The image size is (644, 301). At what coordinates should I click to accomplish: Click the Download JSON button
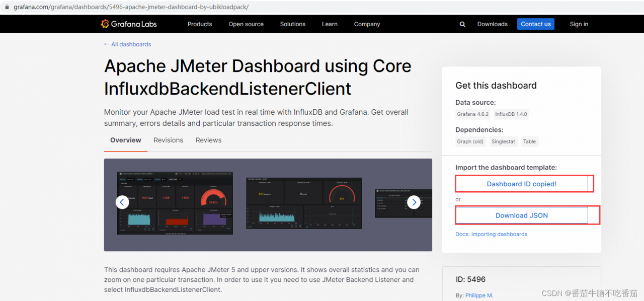click(x=522, y=215)
